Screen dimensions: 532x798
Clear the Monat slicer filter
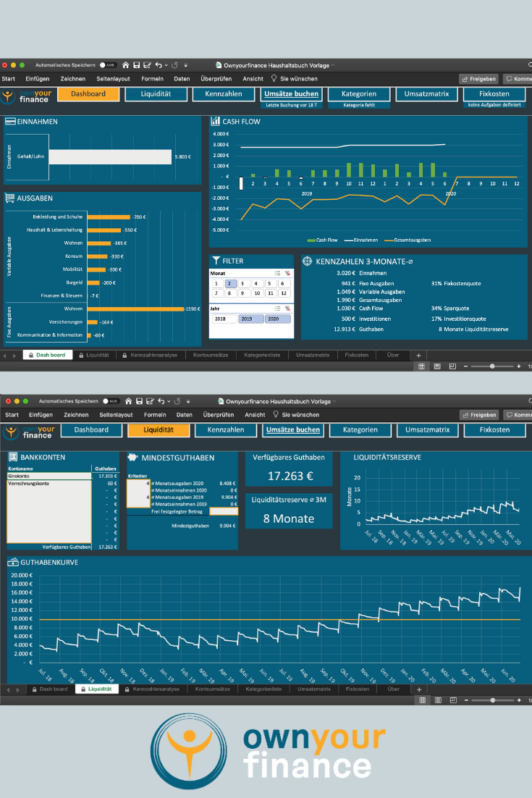coord(287,274)
